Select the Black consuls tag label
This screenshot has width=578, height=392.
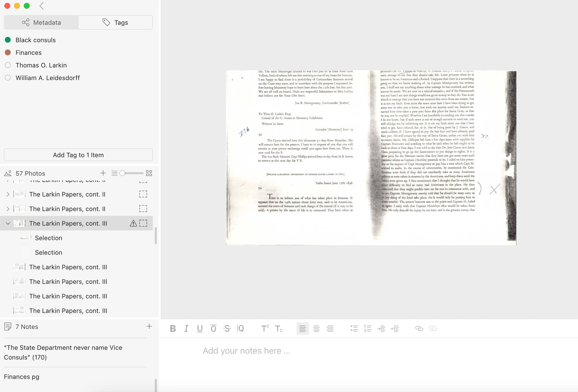point(36,40)
